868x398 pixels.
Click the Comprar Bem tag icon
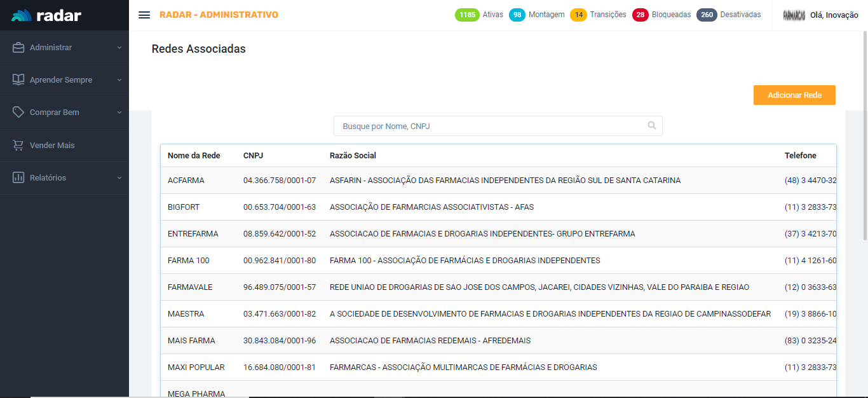point(18,113)
